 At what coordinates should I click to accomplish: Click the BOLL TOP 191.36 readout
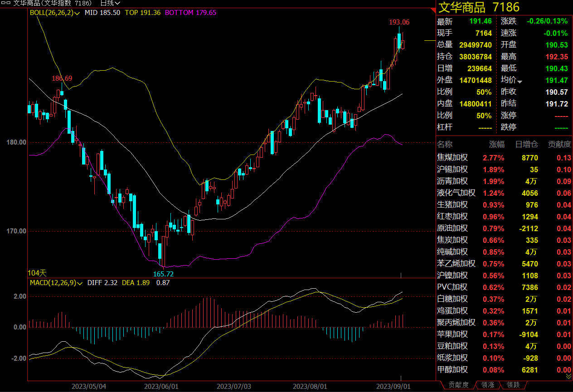pos(142,13)
